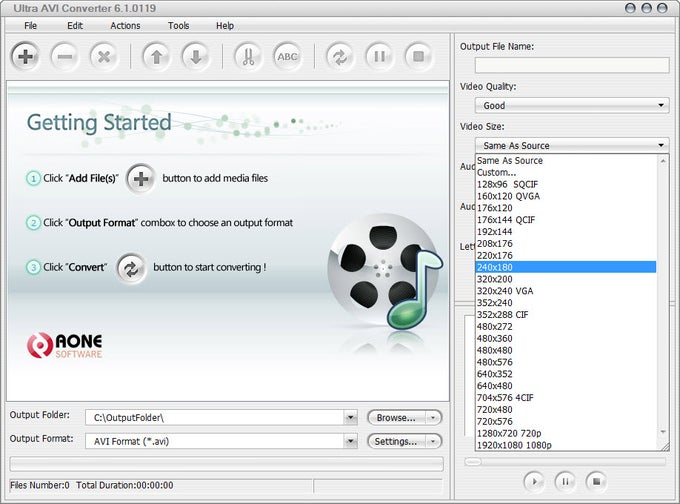680x504 pixels.
Task: Pick the 208x176 size option
Action: coord(566,244)
